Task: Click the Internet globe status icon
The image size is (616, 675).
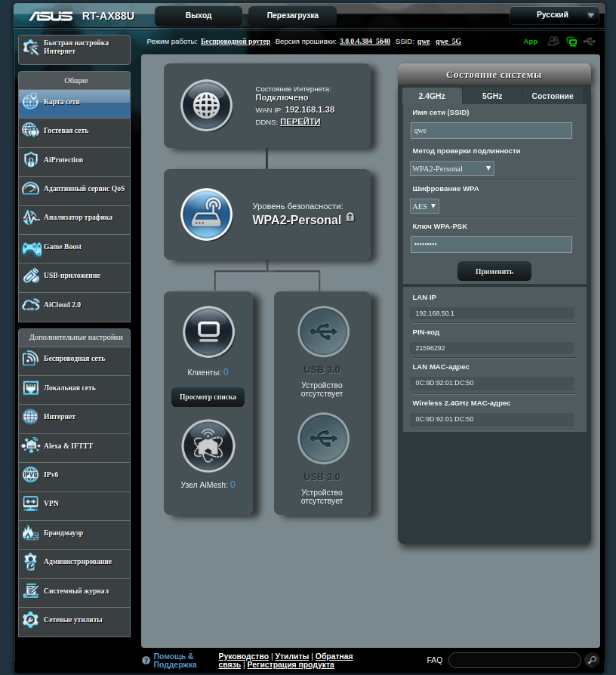Action: click(x=207, y=106)
